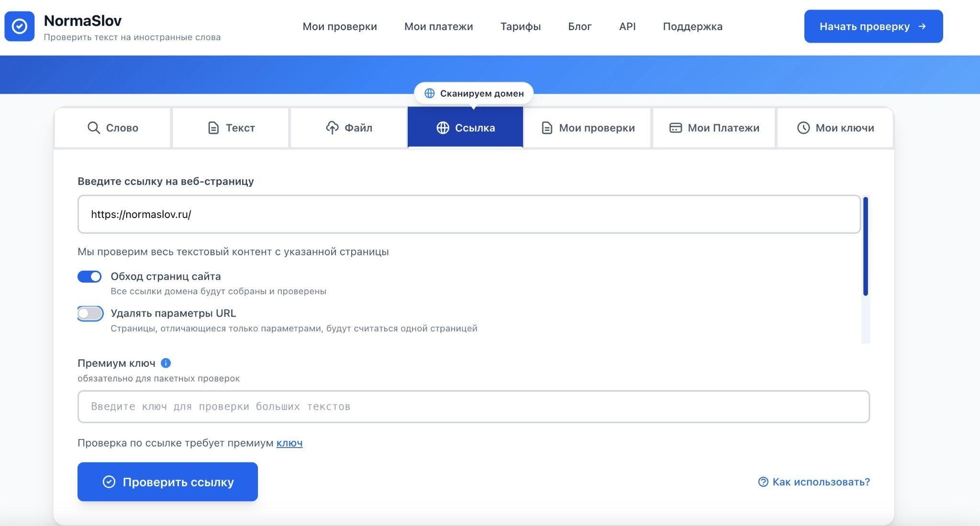
Task: Click the arrow icon in Начать проверку button
Action: [x=922, y=26]
